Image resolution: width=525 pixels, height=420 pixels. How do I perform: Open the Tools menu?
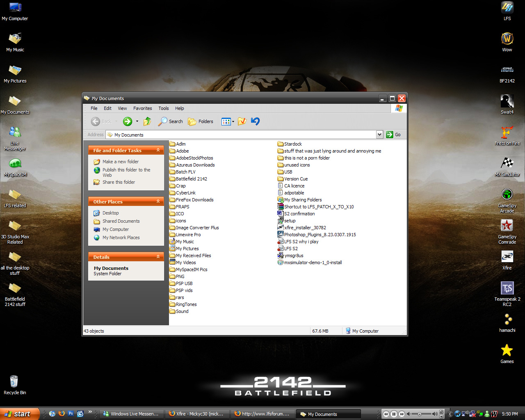[164, 108]
